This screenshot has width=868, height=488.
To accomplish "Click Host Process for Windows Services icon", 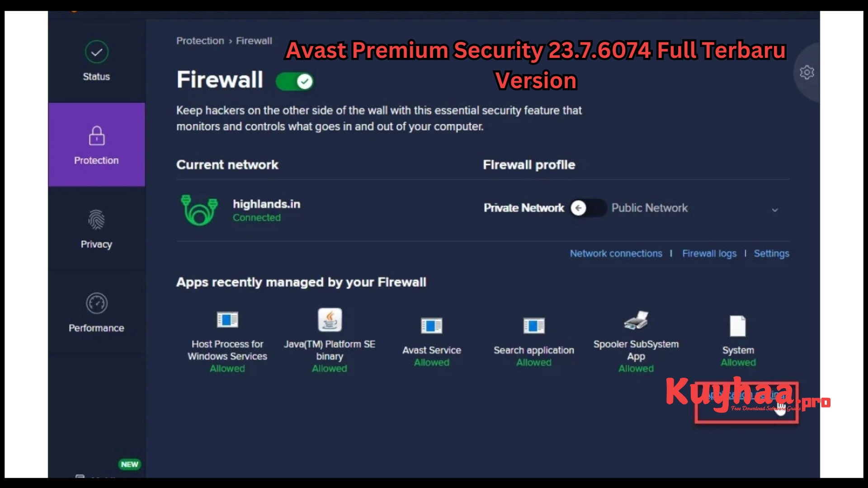I will (x=227, y=320).
